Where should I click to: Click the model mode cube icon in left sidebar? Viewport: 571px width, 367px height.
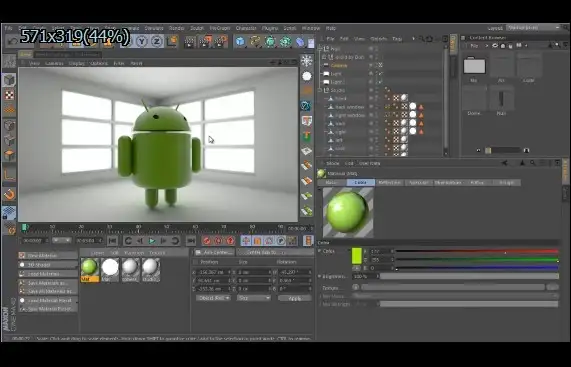9,80
